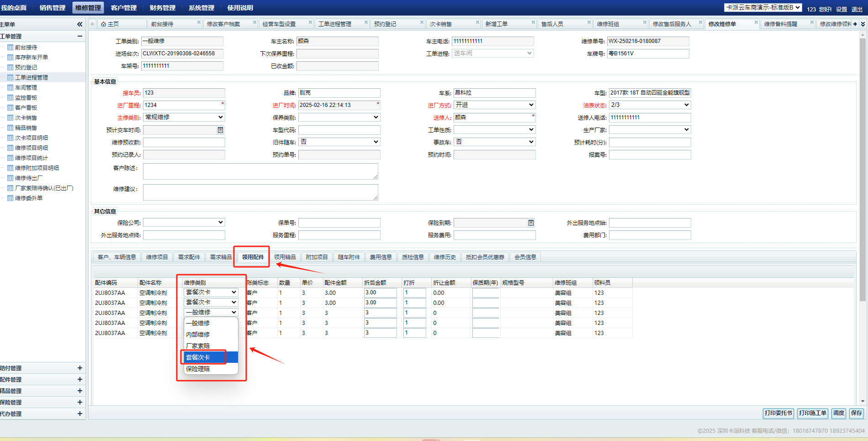This screenshot has height=441, width=868.
Task: Collapse the main menu sidebar with double-chevron icon
Action: coord(79,24)
